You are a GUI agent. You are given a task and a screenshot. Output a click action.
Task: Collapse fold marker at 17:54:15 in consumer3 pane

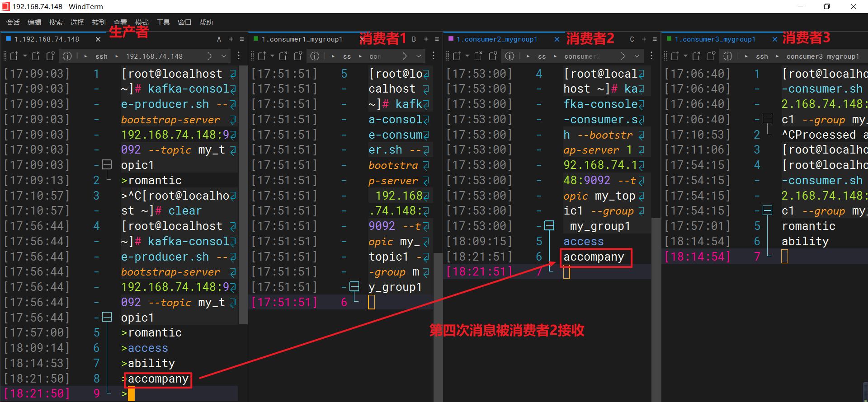click(x=768, y=210)
